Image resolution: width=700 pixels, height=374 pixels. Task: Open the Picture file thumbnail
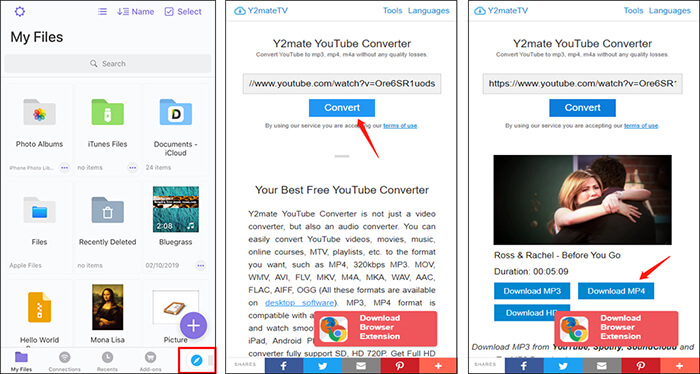(x=176, y=307)
